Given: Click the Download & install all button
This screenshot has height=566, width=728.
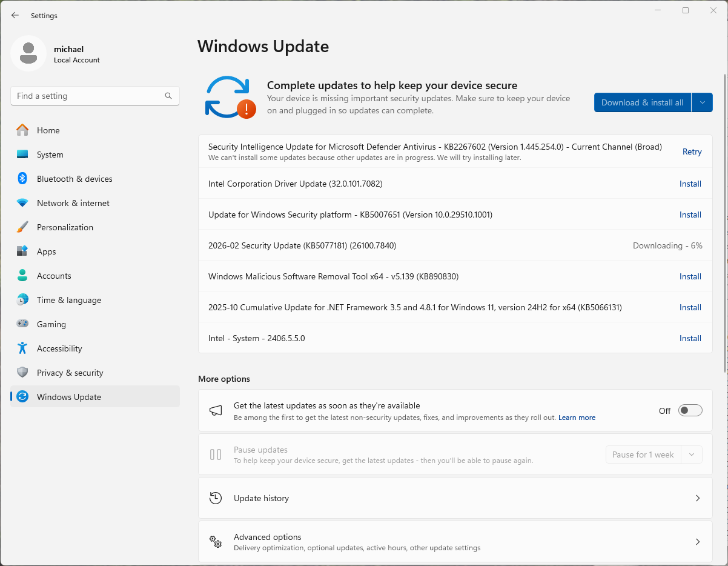Looking at the screenshot, I should pyautogui.click(x=642, y=102).
